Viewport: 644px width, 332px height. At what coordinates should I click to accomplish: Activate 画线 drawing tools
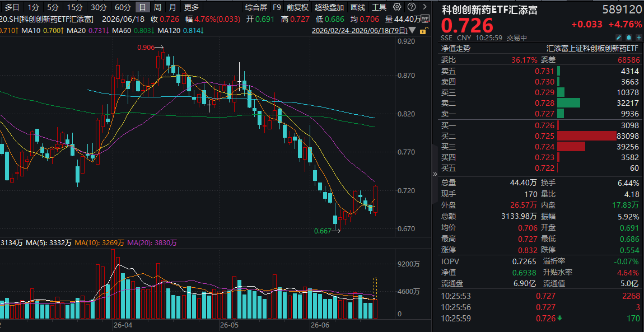pyautogui.click(x=358, y=7)
